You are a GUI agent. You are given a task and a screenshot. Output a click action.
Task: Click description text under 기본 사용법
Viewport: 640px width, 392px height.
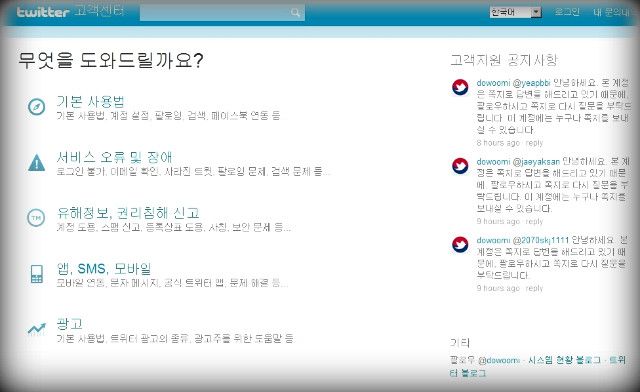pos(168,116)
